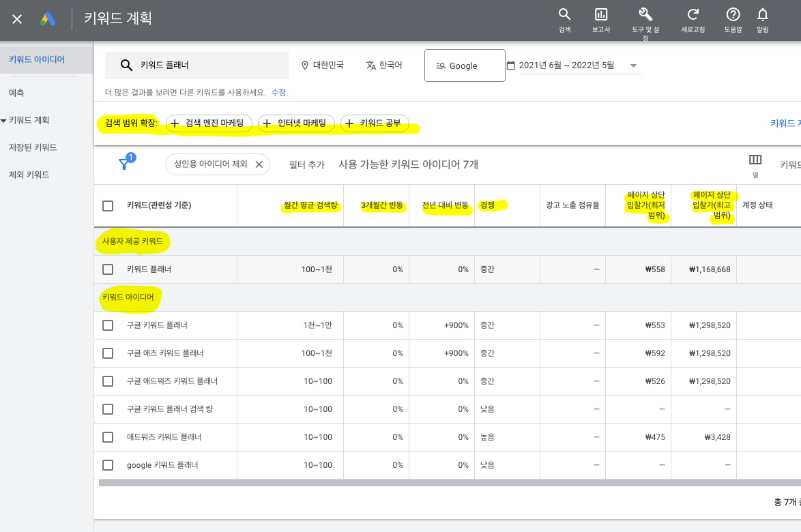Viewport: 801px width, 532px height.
Task: Click the 한국어 language translate icon
Action: (371, 65)
